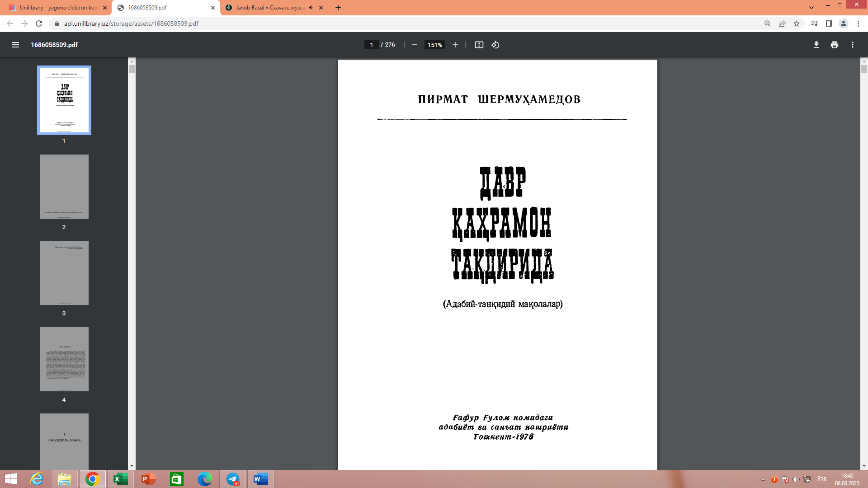
Task: Download the PDF file
Action: pos(816,45)
